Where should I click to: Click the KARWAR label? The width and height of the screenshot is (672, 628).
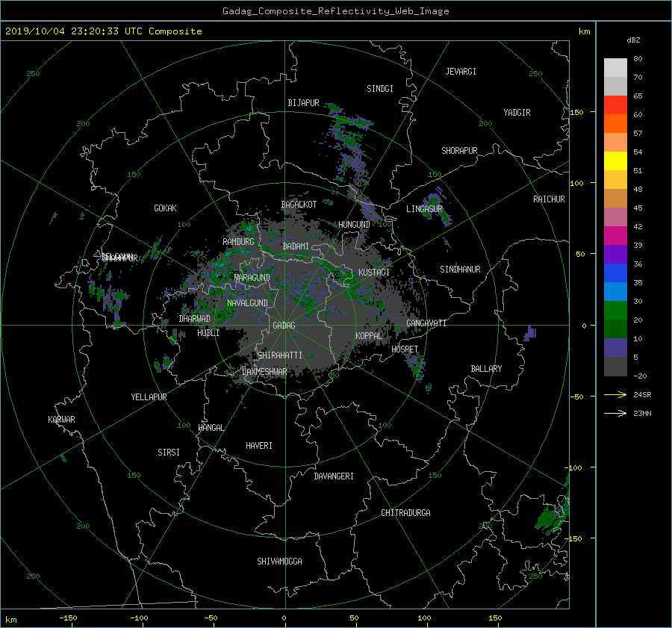(61, 419)
